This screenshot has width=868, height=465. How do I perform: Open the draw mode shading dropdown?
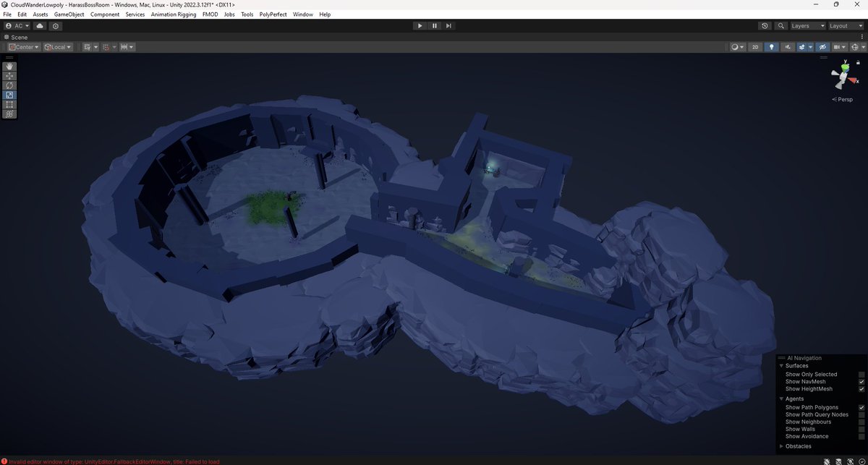click(738, 47)
